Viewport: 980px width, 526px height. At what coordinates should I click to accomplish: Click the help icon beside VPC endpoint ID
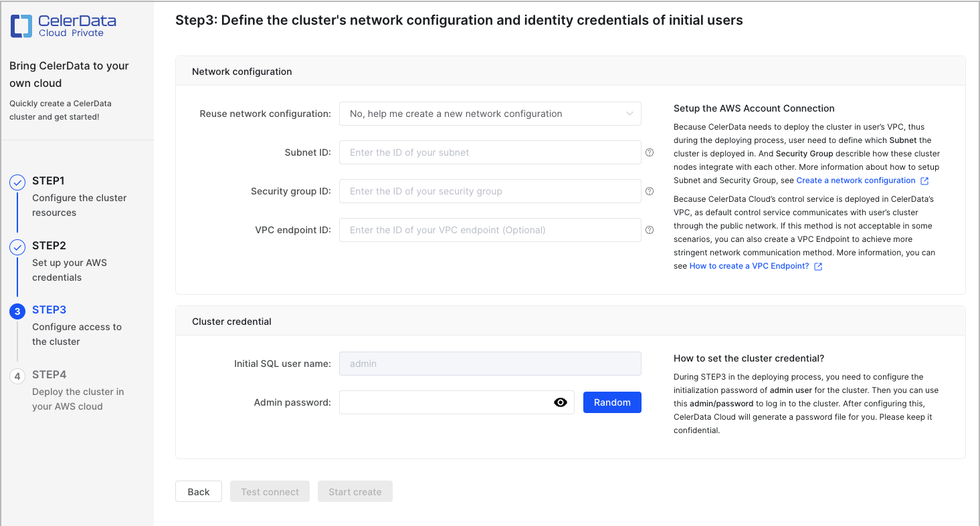(650, 230)
